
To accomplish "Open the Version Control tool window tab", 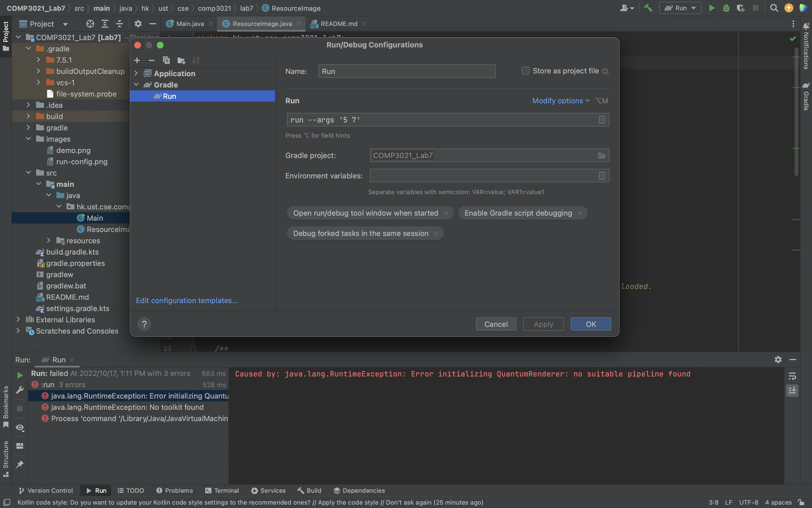I will point(46,491).
